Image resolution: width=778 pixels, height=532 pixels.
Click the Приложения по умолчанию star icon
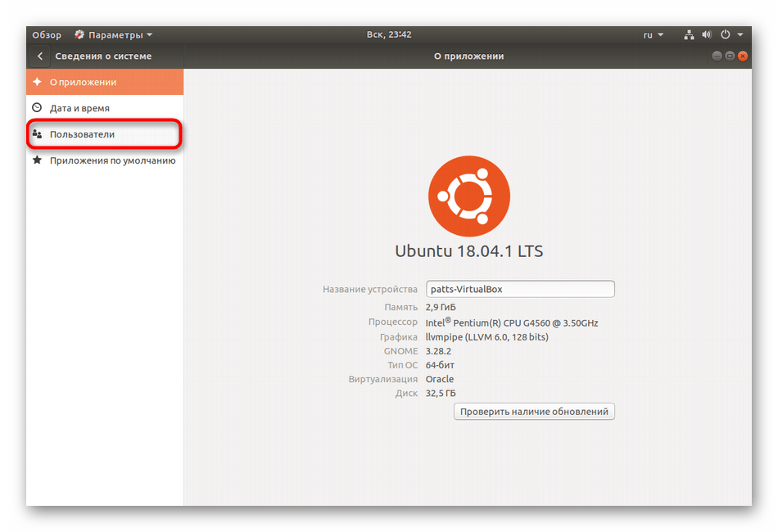(x=36, y=160)
